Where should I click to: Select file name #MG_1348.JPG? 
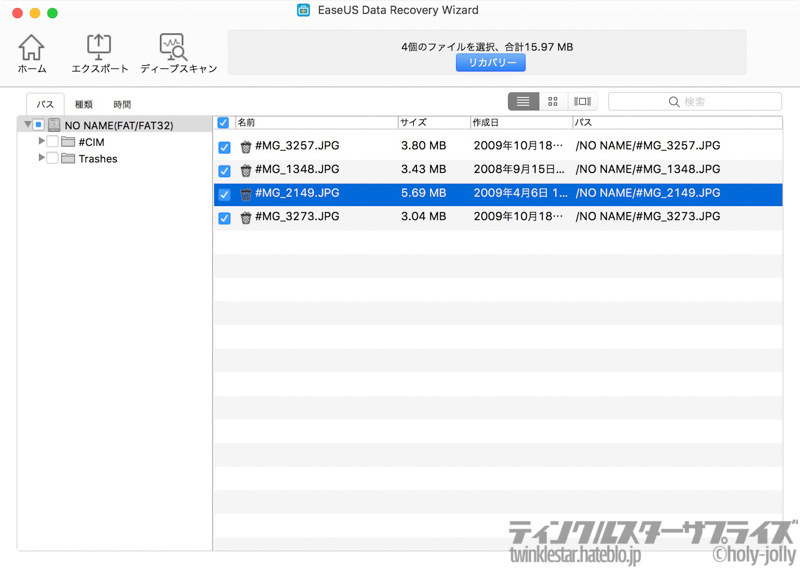(x=297, y=169)
